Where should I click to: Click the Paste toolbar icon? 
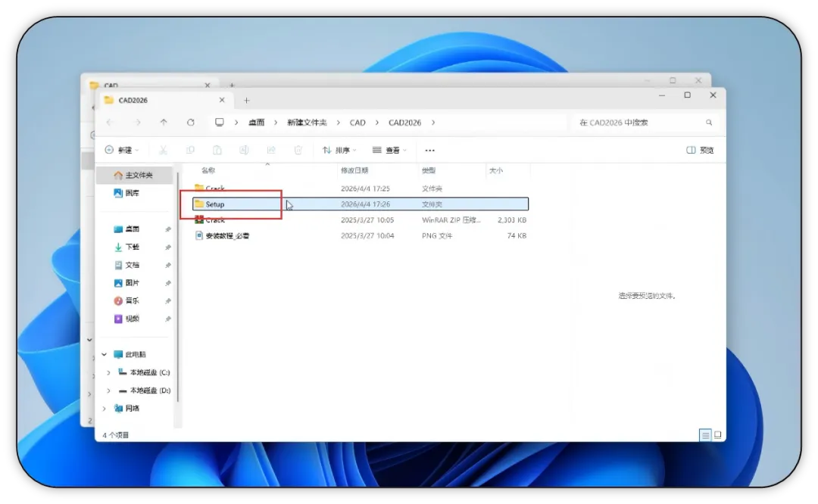pos(217,150)
